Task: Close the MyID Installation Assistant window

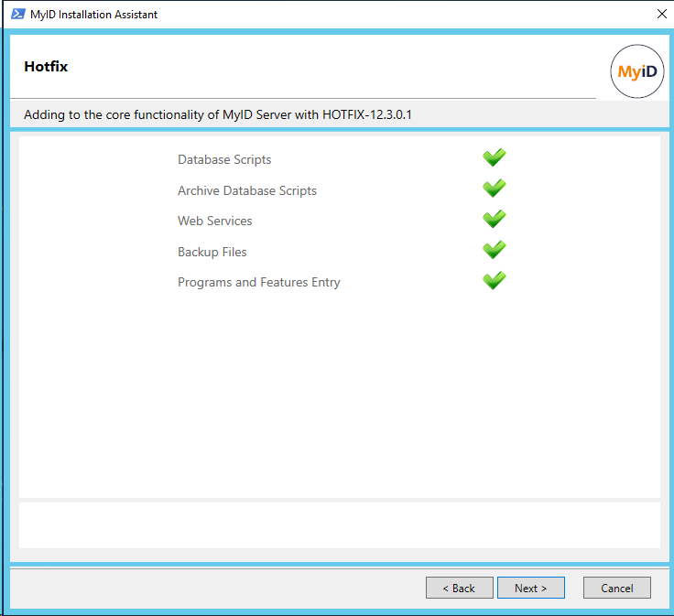Action: (661, 14)
